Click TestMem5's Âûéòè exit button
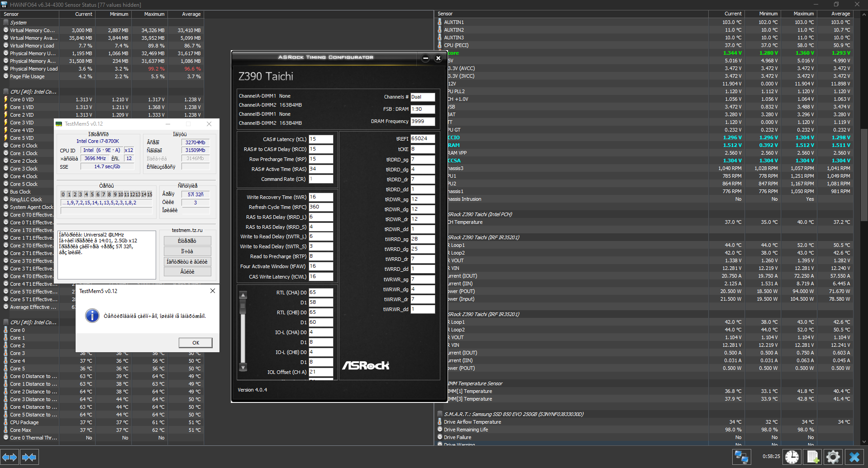Image resolution: width=868 pixels, height=468 pixels. pos(187,272)
